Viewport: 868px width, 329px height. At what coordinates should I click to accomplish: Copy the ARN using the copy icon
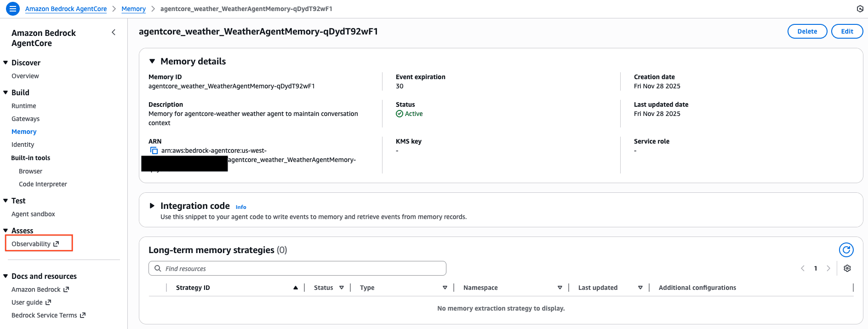[154, 150]
